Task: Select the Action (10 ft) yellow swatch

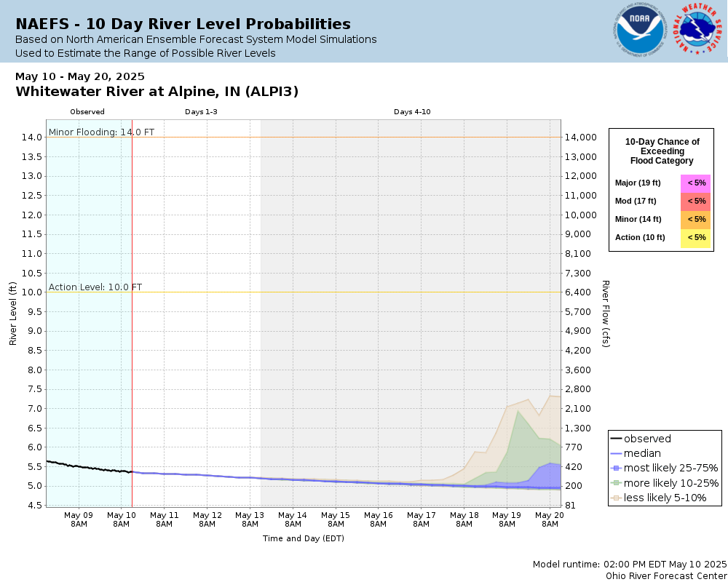Action: point(695,238)
